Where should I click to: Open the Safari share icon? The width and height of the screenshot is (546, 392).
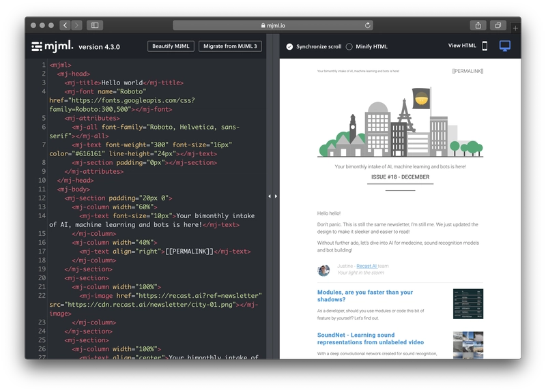(478, 25)
